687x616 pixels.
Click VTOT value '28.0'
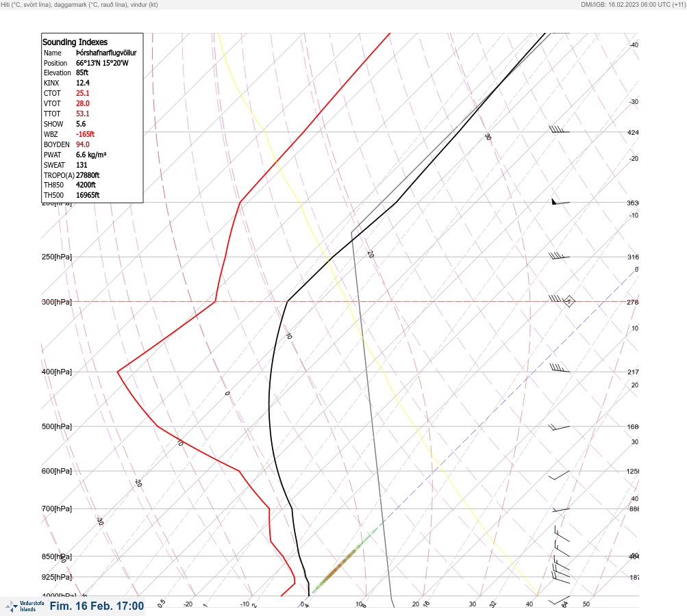[83, 103]
